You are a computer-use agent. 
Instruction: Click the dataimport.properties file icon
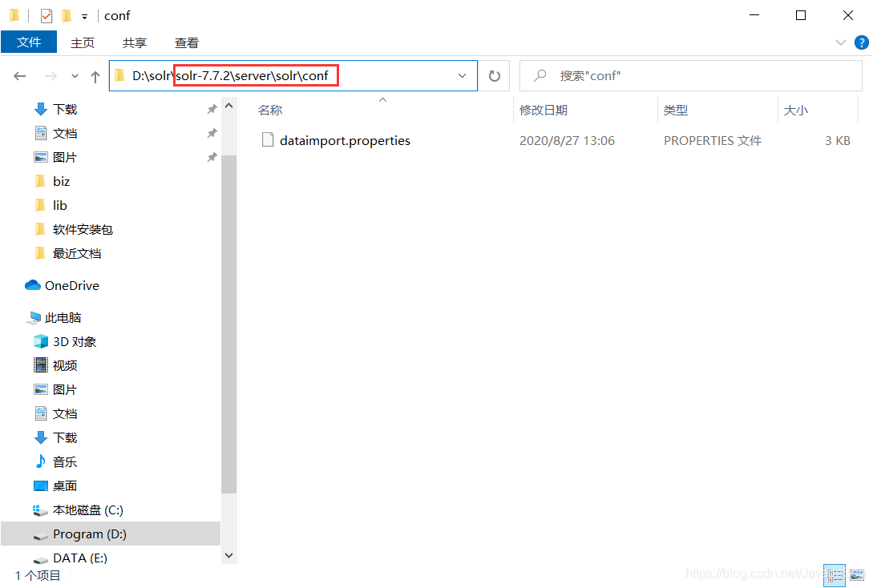coord(268,139)
